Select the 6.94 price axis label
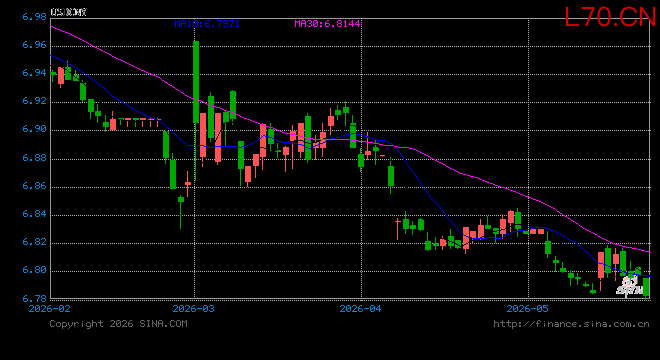 click(35, 73)
